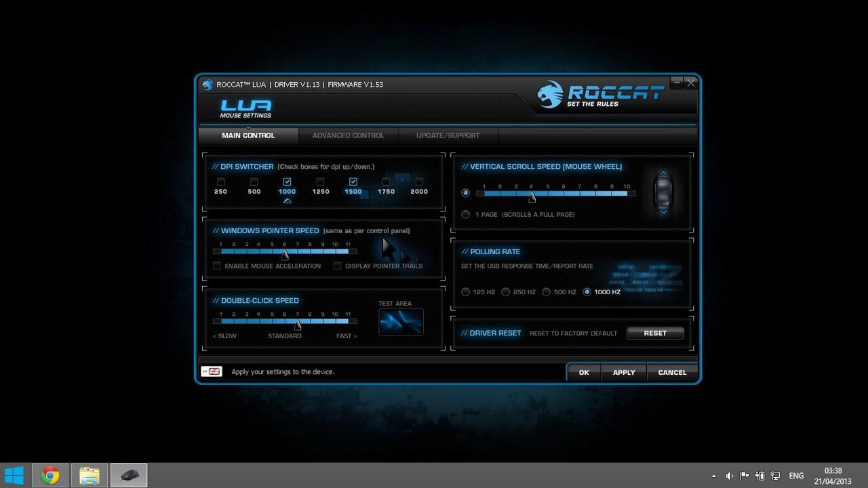Select 500 Hz polling rate

point(546,292)
